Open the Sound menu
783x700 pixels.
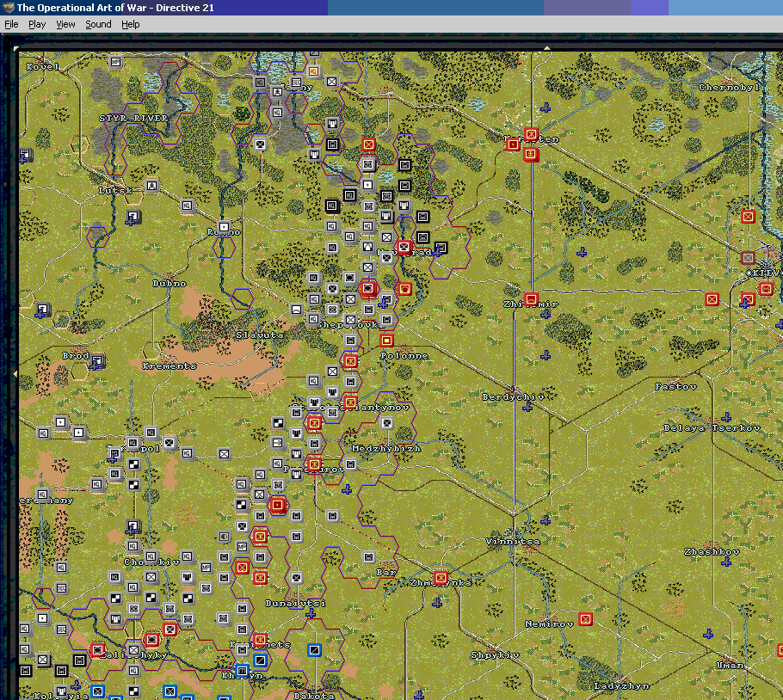coord(98,24)
